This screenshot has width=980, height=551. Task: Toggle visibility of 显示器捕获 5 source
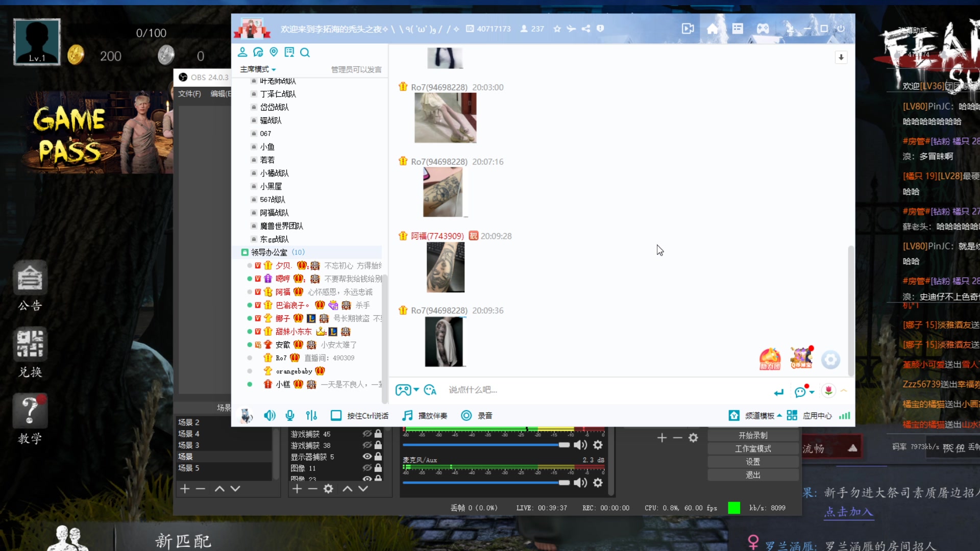[x=366, y=457]
